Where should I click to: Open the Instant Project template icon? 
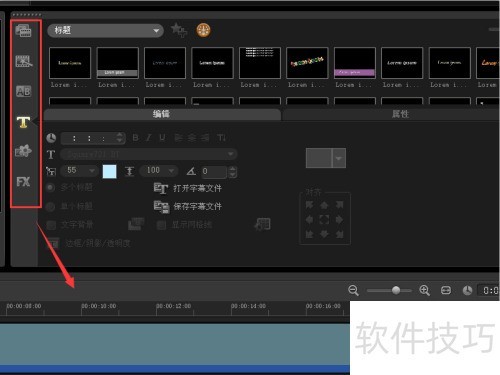[x=24, y=61]
